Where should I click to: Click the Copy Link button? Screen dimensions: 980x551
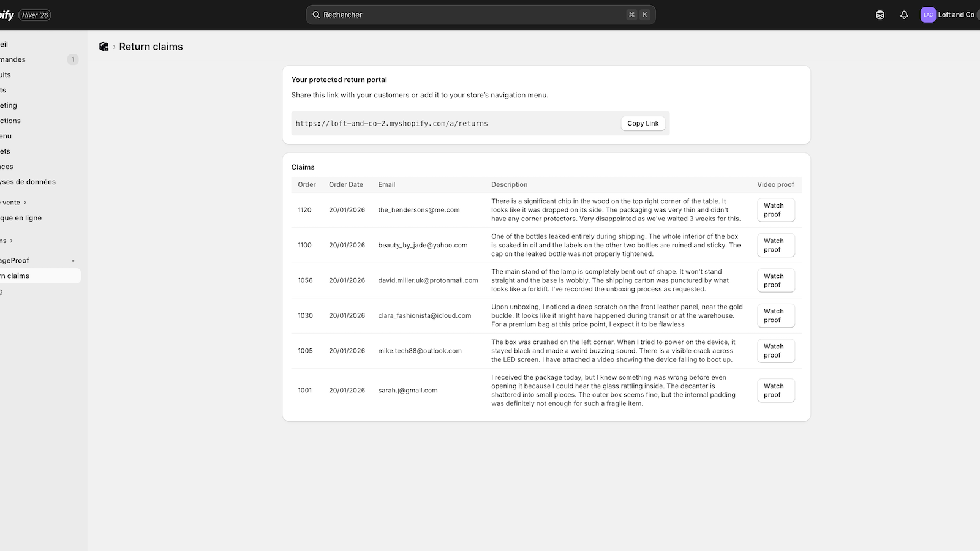[643, 123]
